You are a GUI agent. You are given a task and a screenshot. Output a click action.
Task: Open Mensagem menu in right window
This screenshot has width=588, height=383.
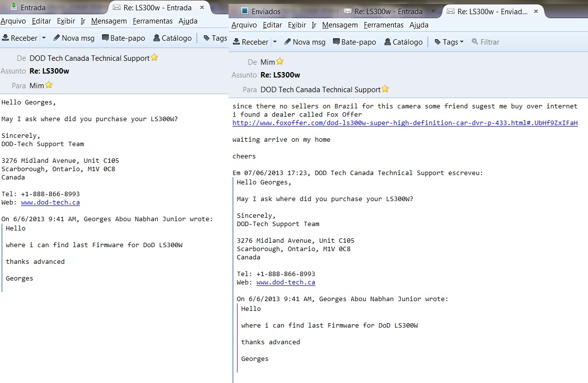[x=340, y=25]
